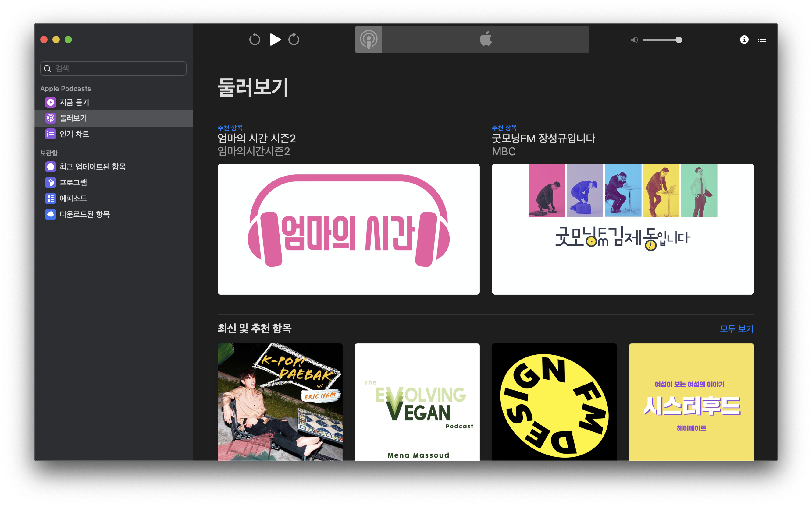Open 굿모닝FM 장성규입니다 title link
The image size is (812, 506).
coord(543,139)
